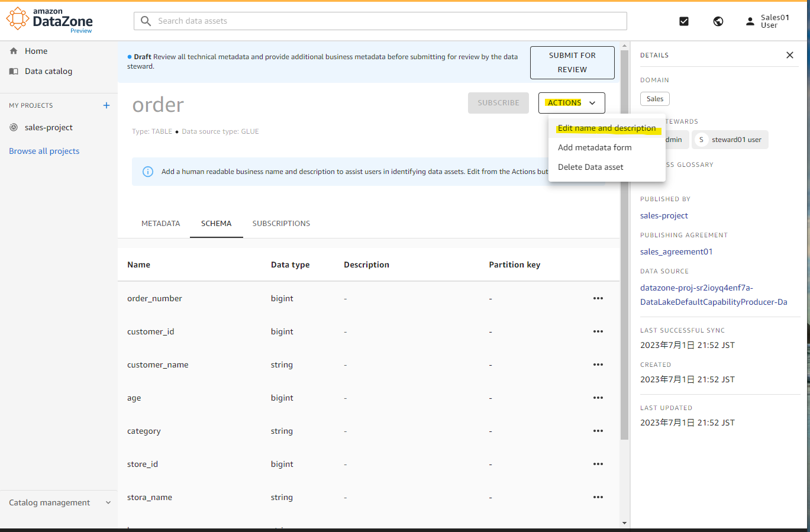This screenshot has height=532, width=810.
Task: Click the sales-project icon in sidebar
Action: pos(14,127)
